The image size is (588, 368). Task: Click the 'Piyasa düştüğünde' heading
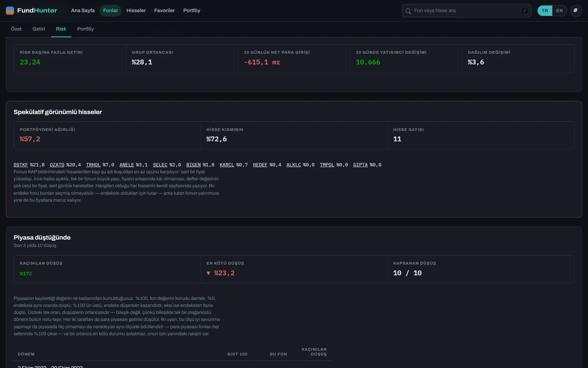tap(42, 237)
